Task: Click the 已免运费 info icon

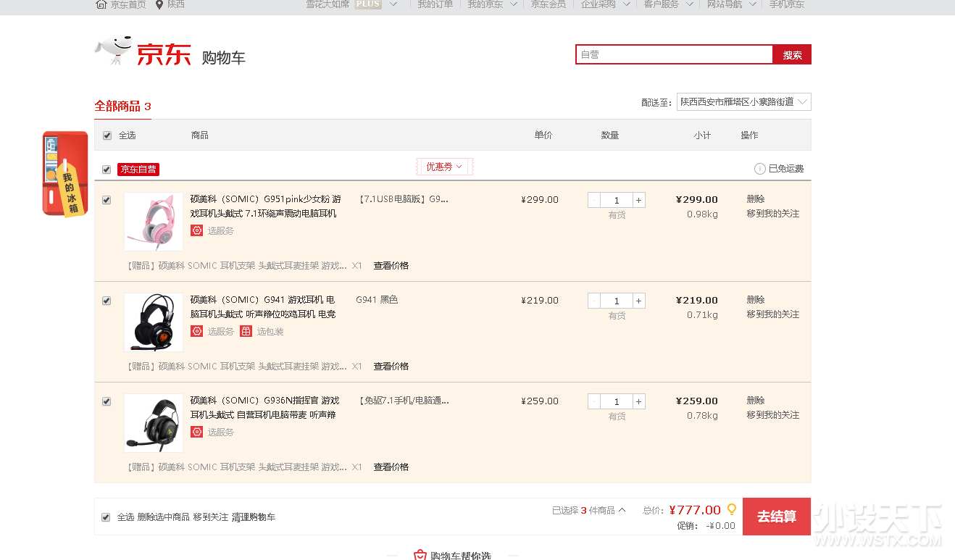Action: point(760,169)
